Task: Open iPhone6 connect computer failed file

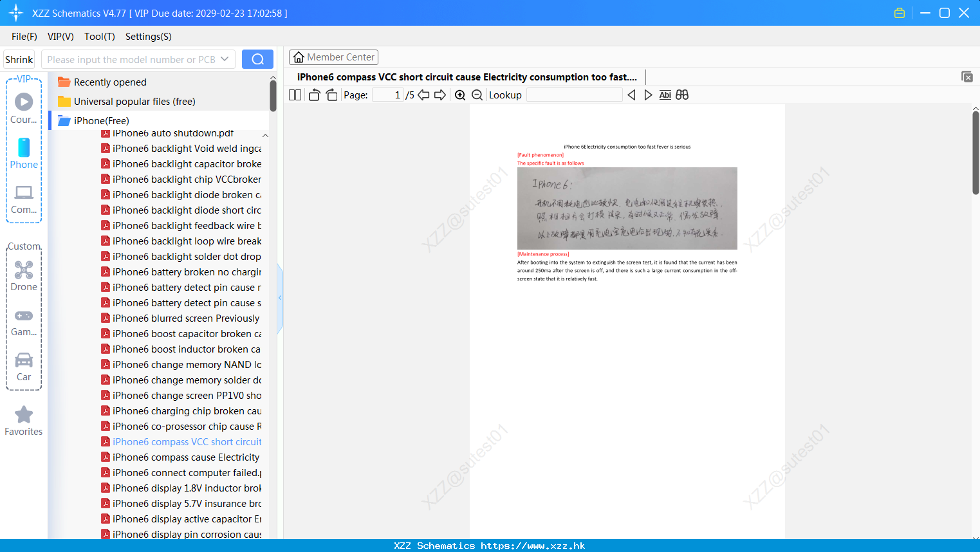Action: (x=181, y=473)
